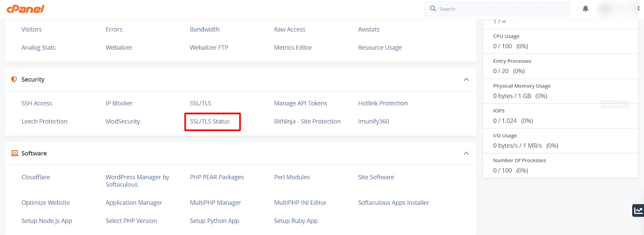Open Metrics Editor
The width and height of the screenshot is (644, 235).
[293, 47]
